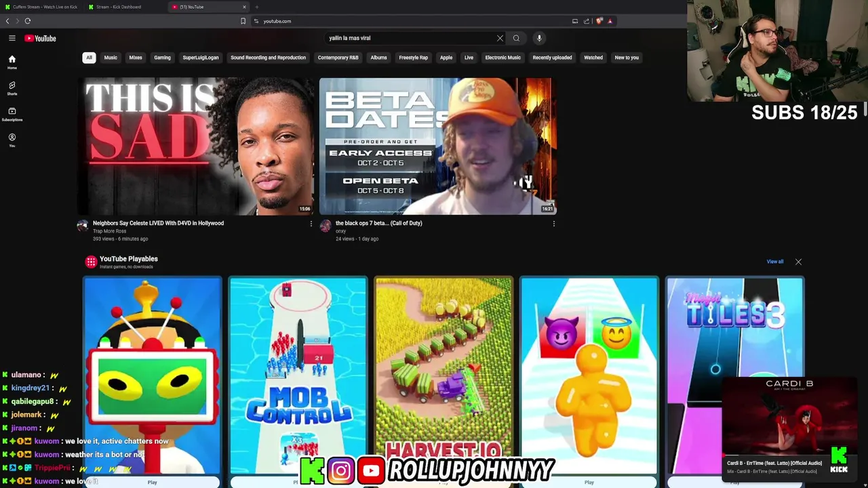Open the You section in sidebar
The width and height of the screenshot is (868, 488).
click(x=12, y=140)
